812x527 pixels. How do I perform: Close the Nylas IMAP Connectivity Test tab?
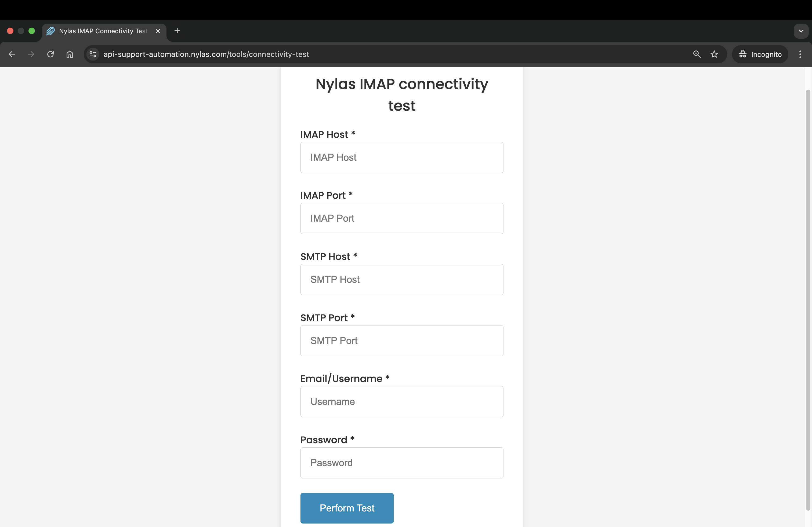click(158, 31)
